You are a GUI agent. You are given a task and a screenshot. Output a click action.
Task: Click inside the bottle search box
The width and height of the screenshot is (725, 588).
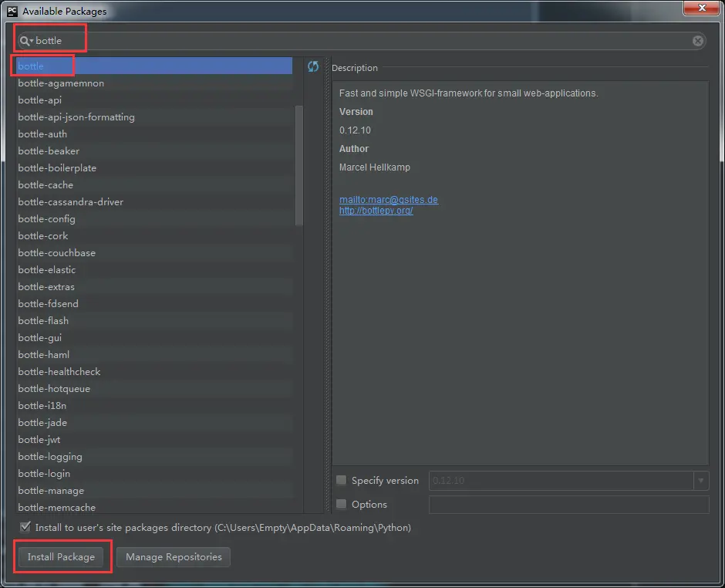pos(361,41)
